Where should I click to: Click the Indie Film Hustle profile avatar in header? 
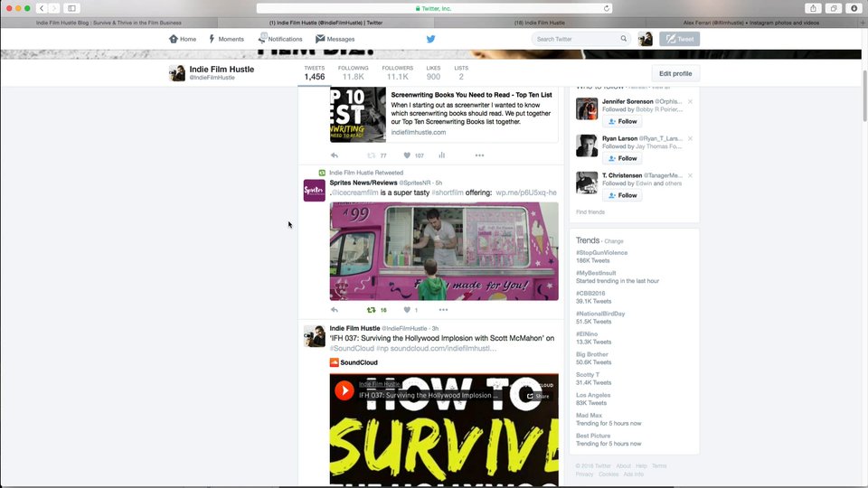coord(177,73)
